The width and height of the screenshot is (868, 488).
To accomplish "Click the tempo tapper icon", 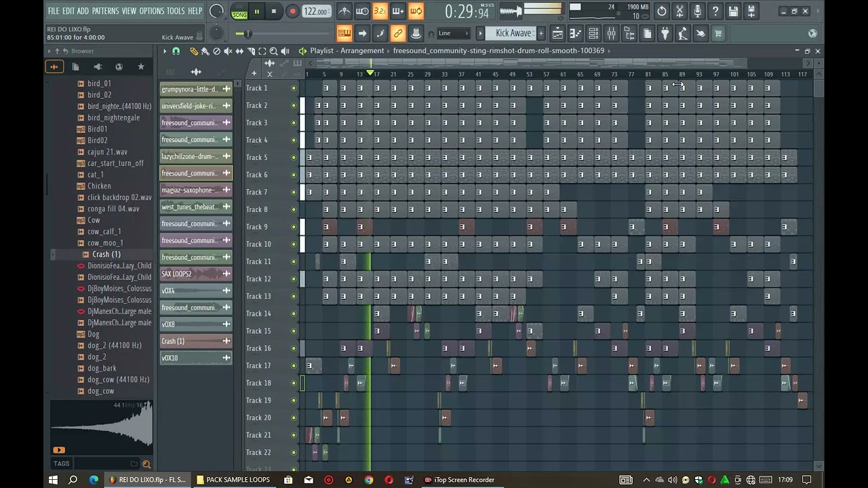I will click(x=682, y=33).
